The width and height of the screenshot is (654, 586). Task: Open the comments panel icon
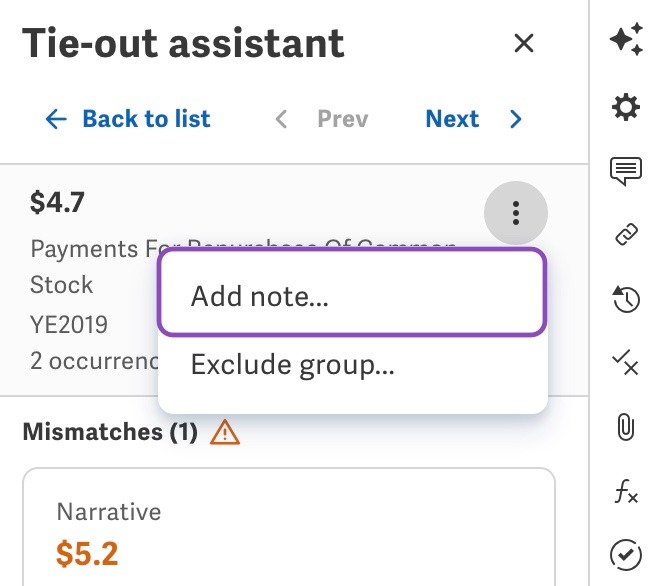click(626, 171)
